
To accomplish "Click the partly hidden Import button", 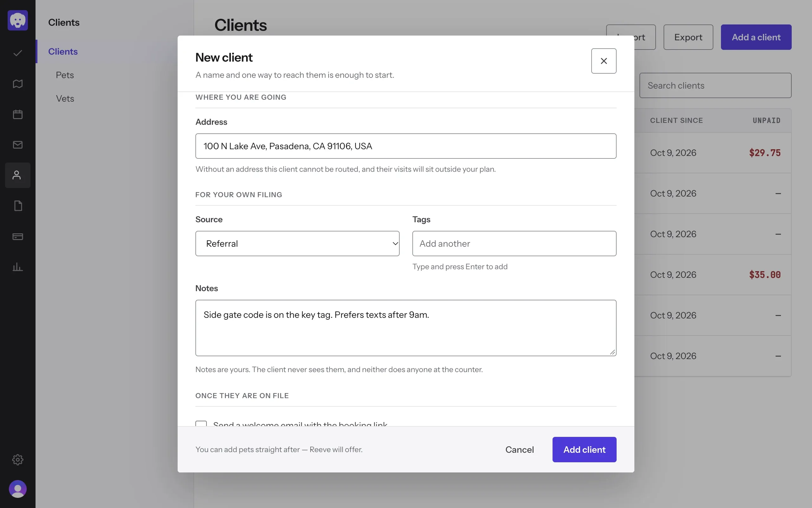I will (x=645, y=37).
